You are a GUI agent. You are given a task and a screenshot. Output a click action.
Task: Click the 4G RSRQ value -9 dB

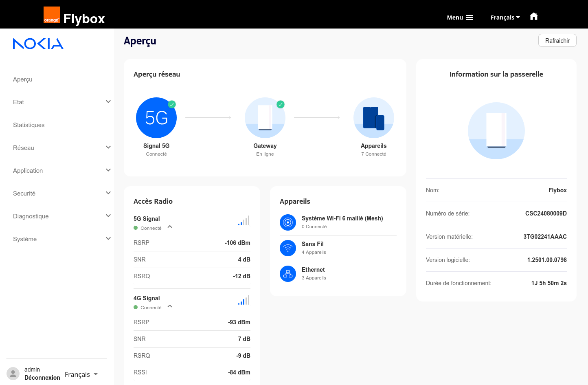pyautogui.click(x=243, y=356)
